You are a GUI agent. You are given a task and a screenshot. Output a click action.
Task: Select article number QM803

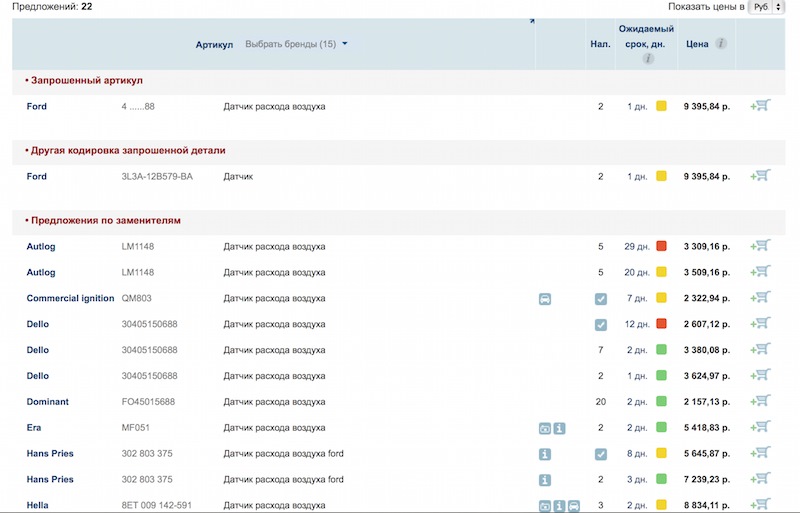[x=136, y=298]
